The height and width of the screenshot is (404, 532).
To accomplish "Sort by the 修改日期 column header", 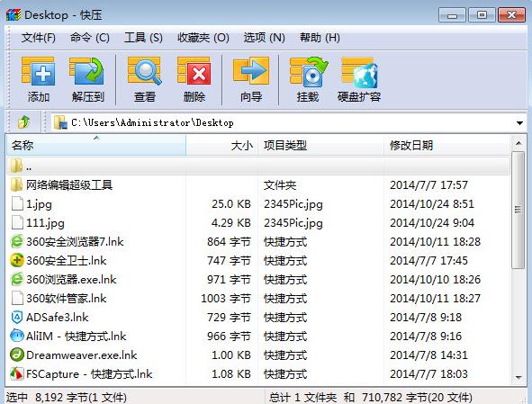I will click(446, 145).
